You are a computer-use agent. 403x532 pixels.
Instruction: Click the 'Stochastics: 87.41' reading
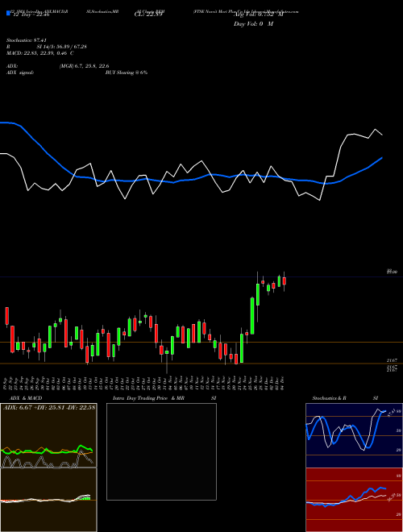[26, 40]
